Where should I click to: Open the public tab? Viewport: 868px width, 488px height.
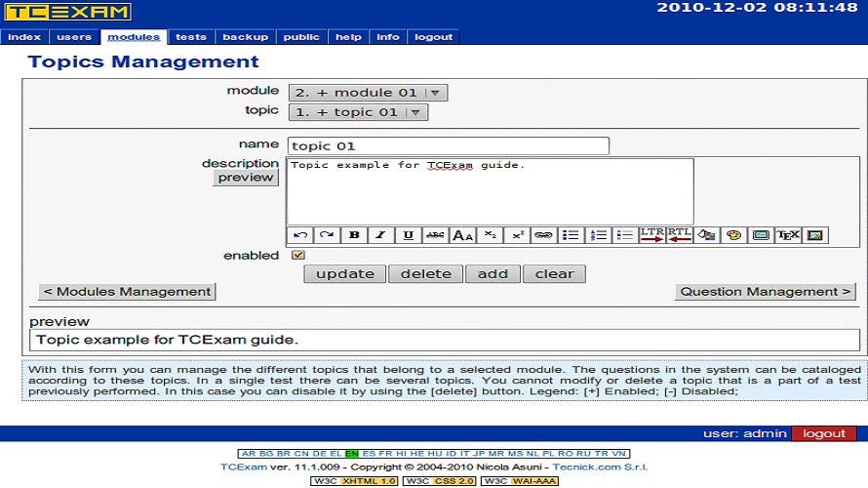coord(301,37)
